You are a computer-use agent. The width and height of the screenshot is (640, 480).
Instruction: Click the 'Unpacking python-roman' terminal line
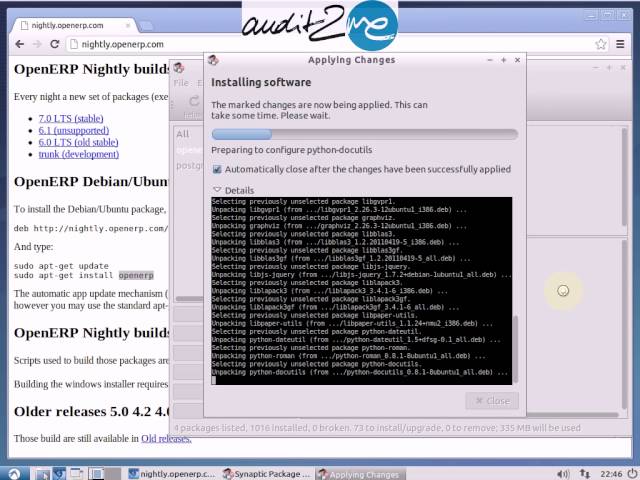[x=349, y=356]
